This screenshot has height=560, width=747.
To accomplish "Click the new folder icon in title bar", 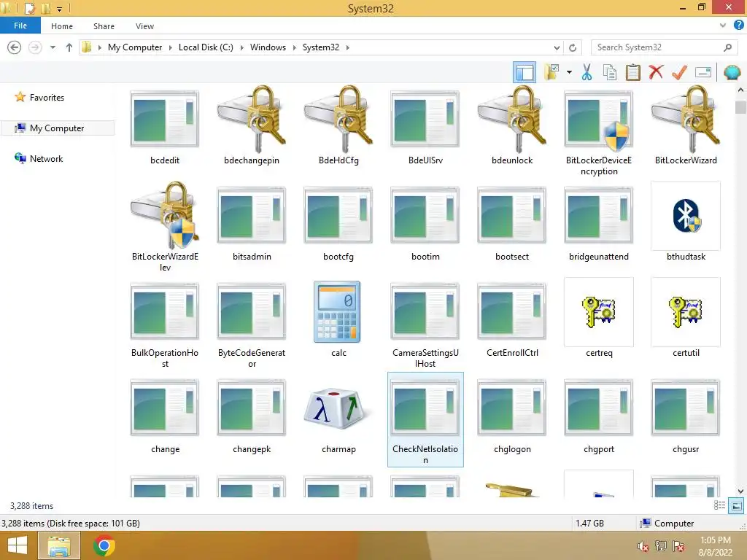I will tap(46, 8).
